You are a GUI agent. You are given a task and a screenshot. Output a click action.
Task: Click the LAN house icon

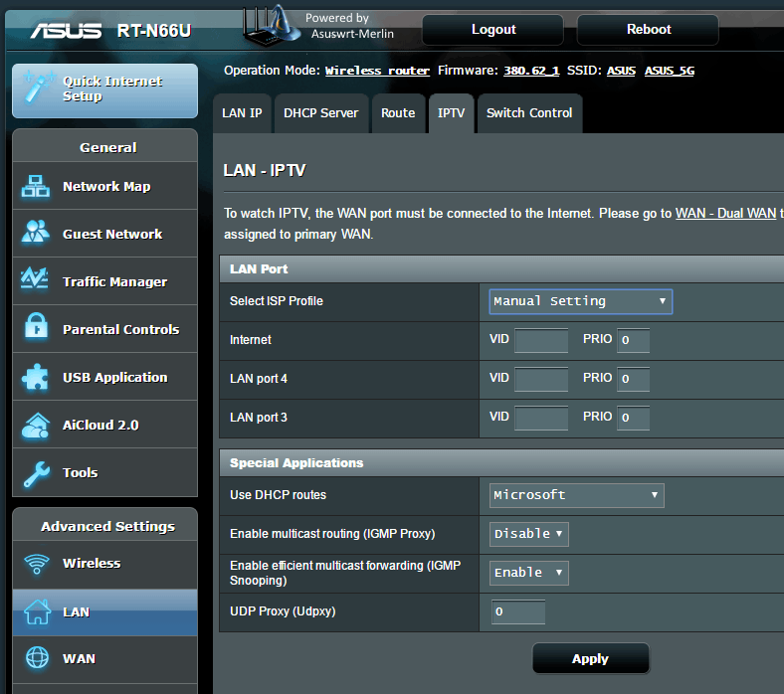click(x=38, y=611)
